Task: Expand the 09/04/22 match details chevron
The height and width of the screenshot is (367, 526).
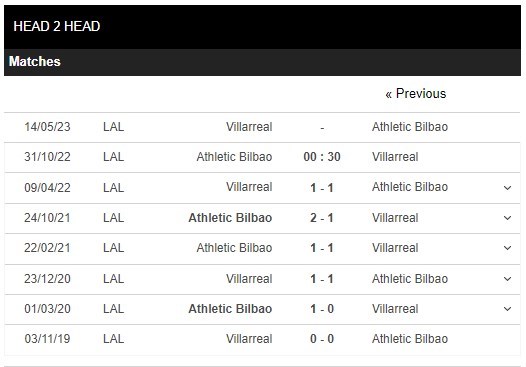Action: tap(507, 188)
